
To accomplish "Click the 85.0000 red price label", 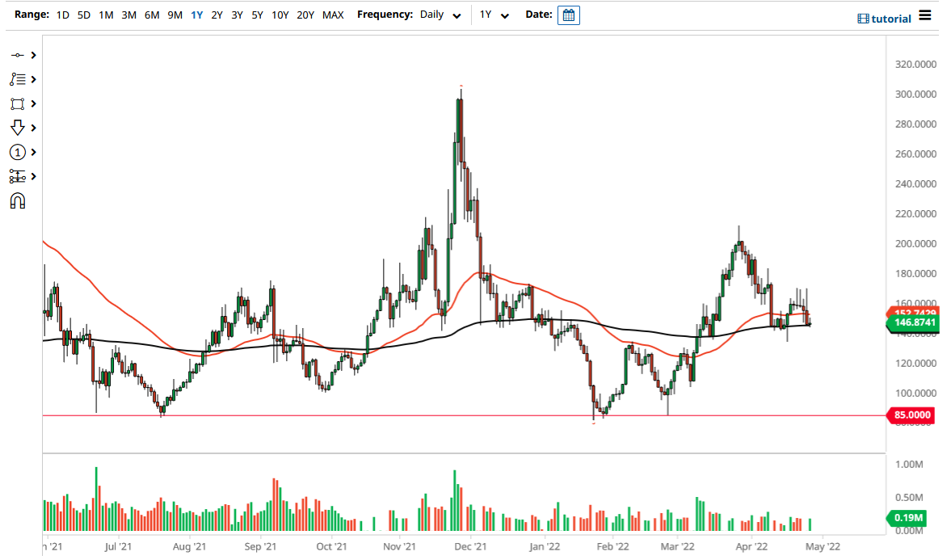I will (911, 415).
